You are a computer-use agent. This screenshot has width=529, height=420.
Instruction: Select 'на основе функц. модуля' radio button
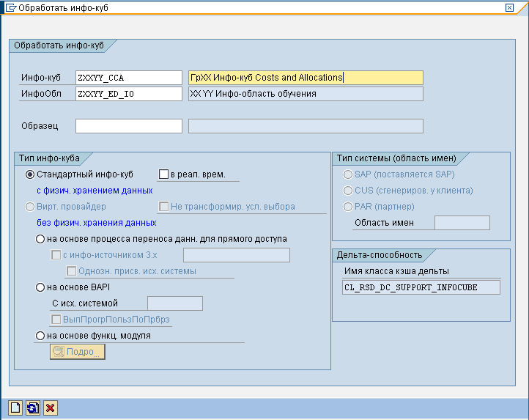[40, 336]
